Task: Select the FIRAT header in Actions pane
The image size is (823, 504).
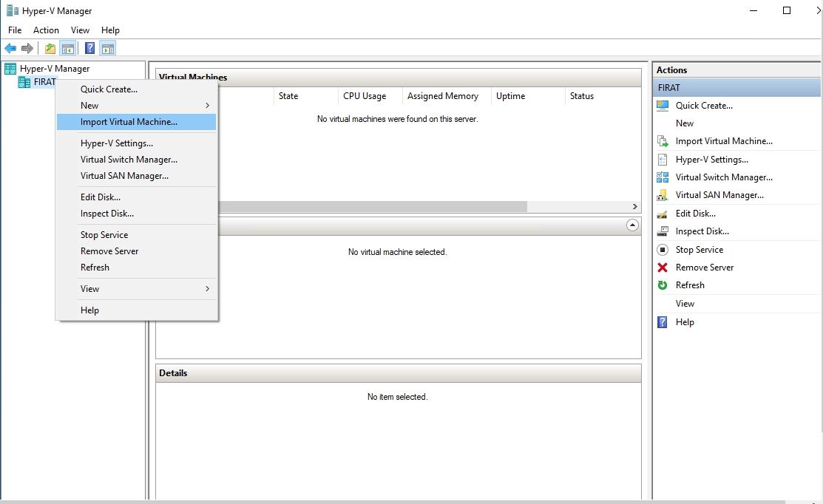Action: tap(736, 88)
